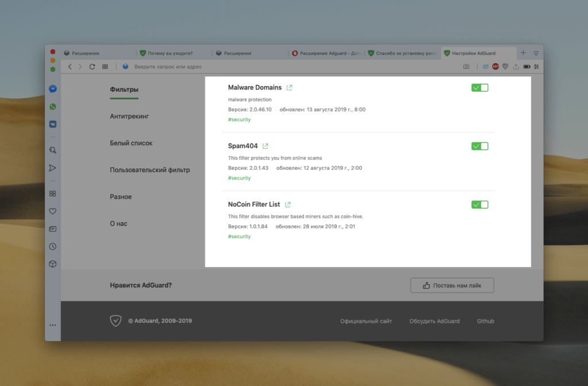
Task: Switch to Почему вы уходите? tab
Action: point(174,53)
